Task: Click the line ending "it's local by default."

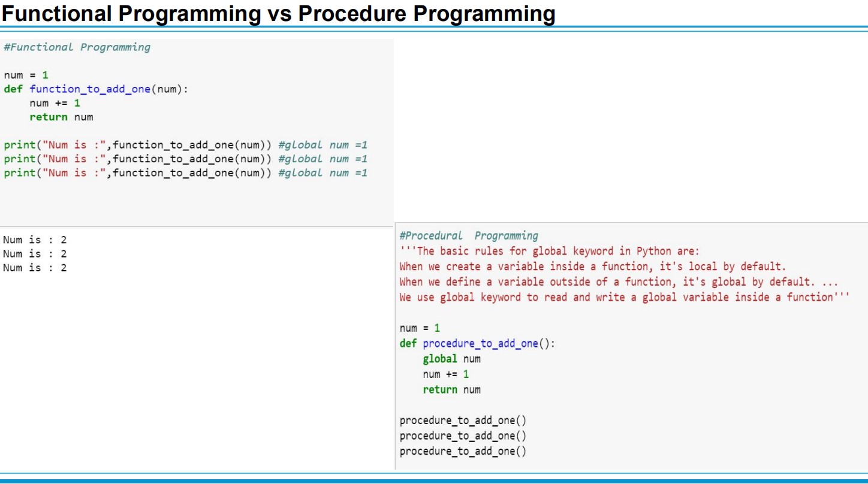Action: [x=592, y=267]
